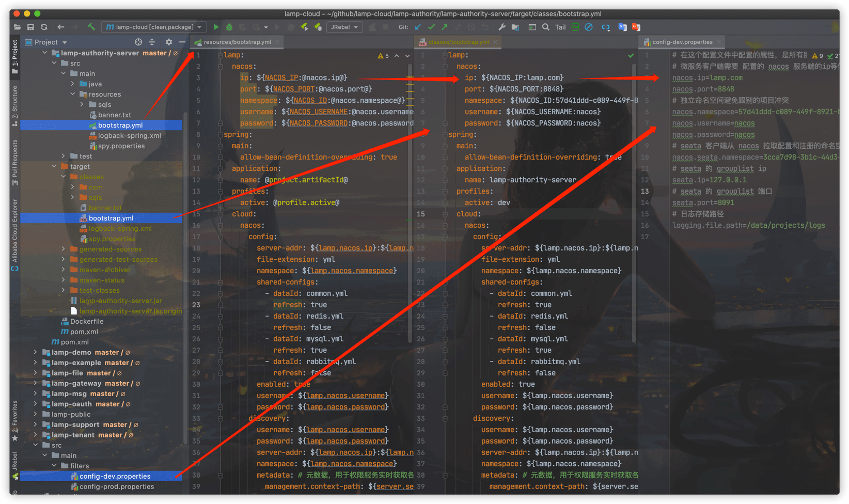Click locate opened file target icon

point(138,42)
